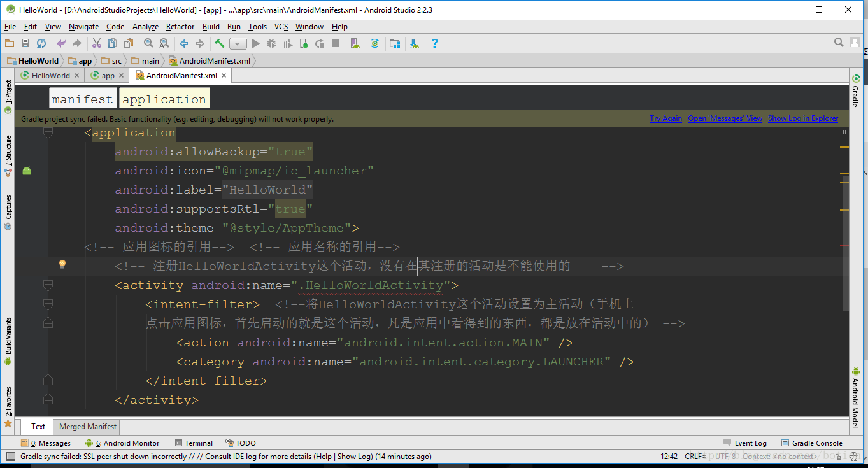Navigate Forward with the right arrow
Image resolution: width=868 pixels, height=468 pixels.
(200, 43)
